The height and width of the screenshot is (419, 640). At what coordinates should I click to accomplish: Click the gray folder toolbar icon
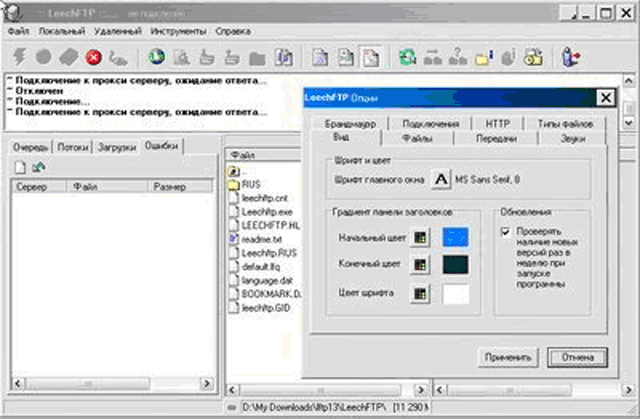257,59
